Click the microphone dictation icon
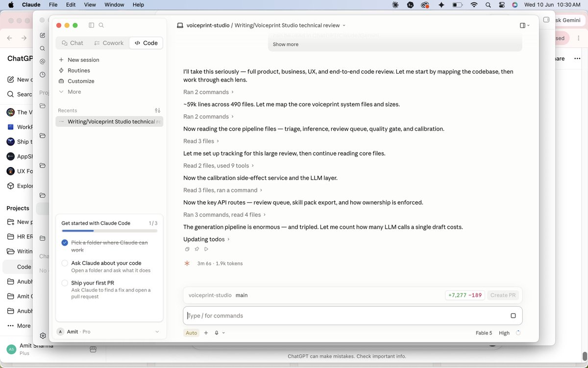Viewport: 588px width, 368px height. click(217, 333)
